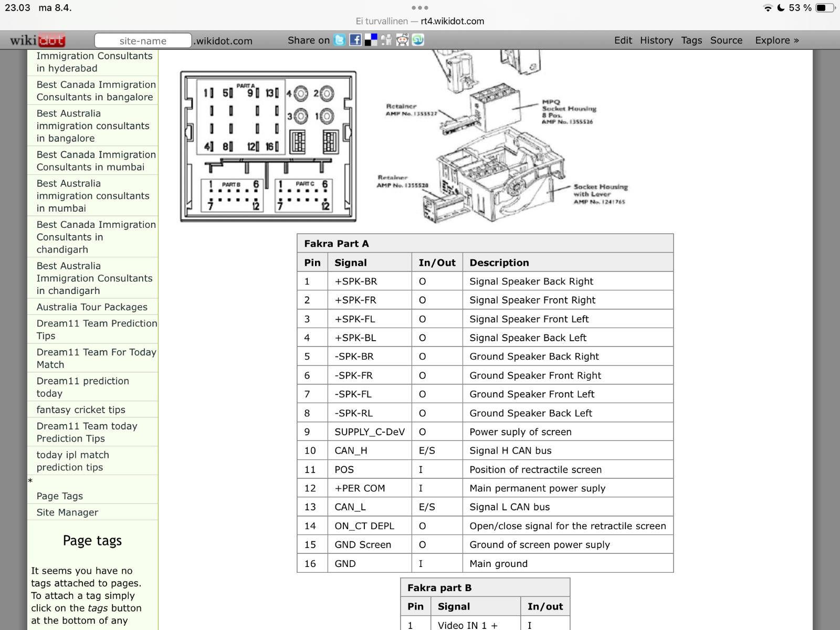Share page on Reddit
Image resolution: width=840 pixels, height=630 pixels.
pos(402,40)
